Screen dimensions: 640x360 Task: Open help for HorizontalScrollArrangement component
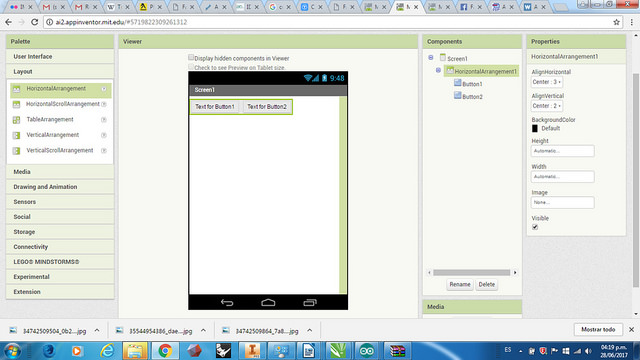pos(104,104)
